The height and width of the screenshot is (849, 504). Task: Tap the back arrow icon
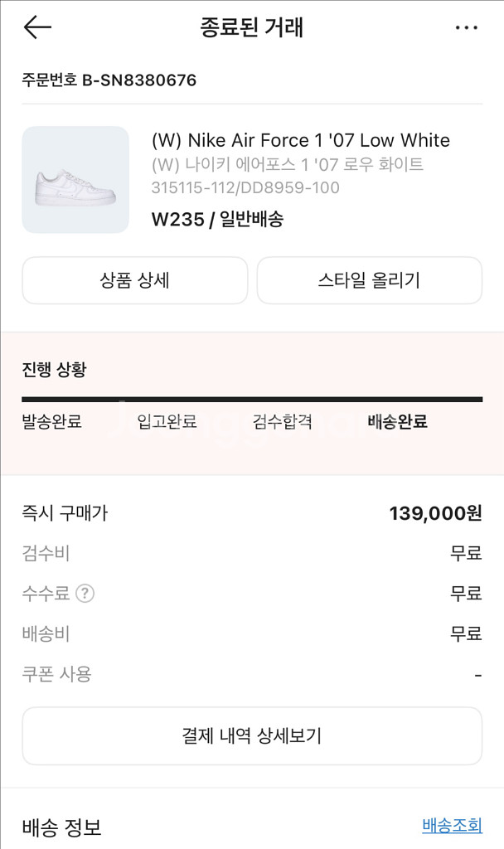(x=37, y=27)
